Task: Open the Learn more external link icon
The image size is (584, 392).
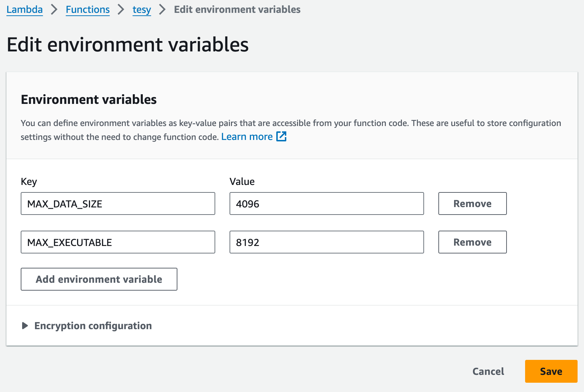Action: pos(281,136)
